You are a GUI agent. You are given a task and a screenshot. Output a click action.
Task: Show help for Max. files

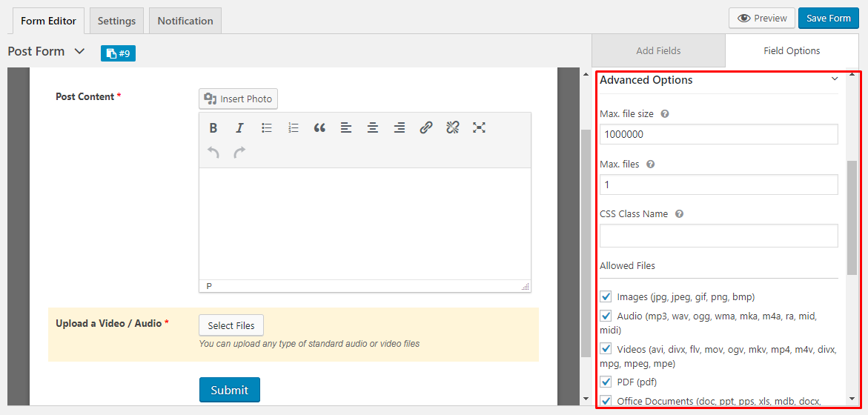651,165
